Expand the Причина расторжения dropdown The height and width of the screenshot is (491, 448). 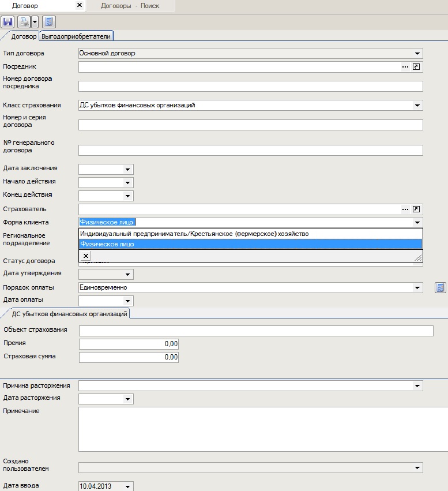pos(417,386)
